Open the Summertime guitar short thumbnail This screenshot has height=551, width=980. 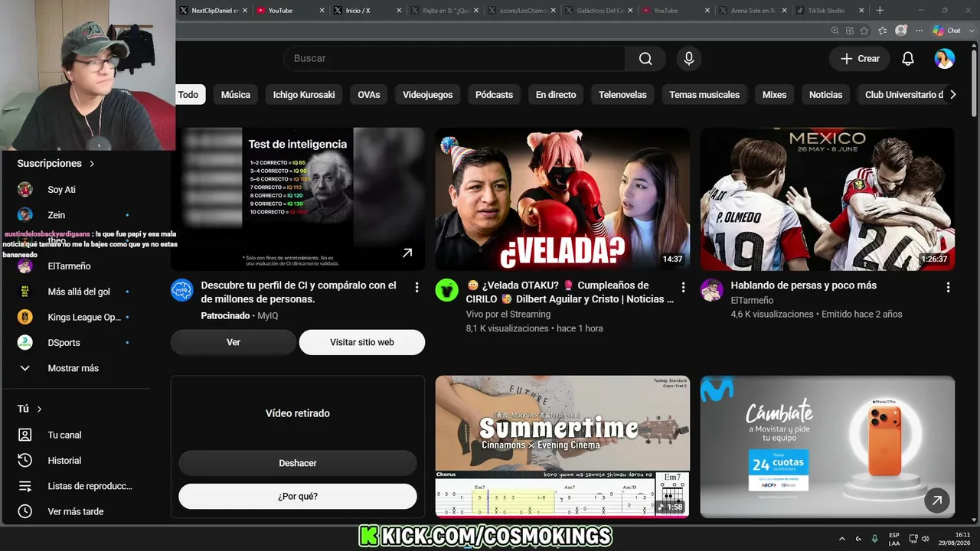pos(563,446)
